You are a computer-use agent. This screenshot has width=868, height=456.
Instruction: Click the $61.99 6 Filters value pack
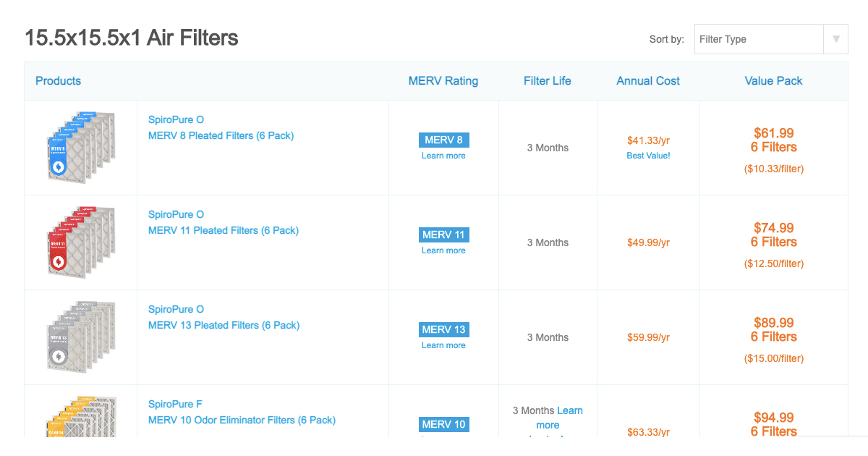(x=773, y=140)
